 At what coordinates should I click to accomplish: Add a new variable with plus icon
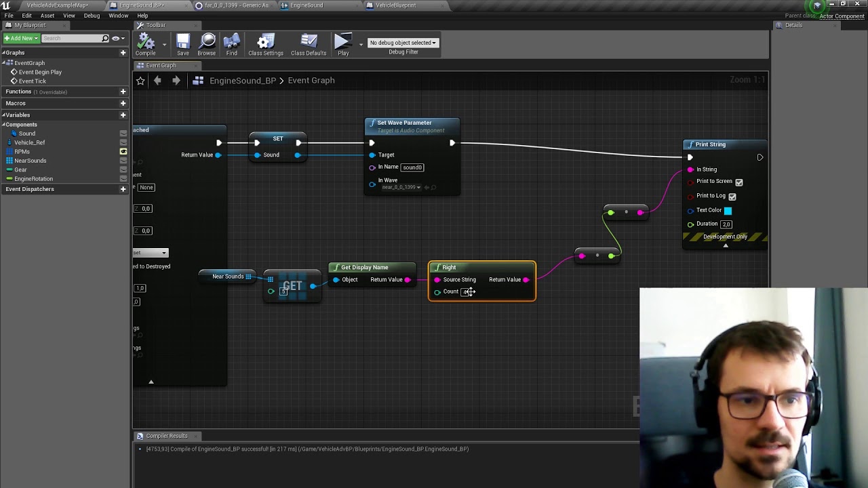123,115
